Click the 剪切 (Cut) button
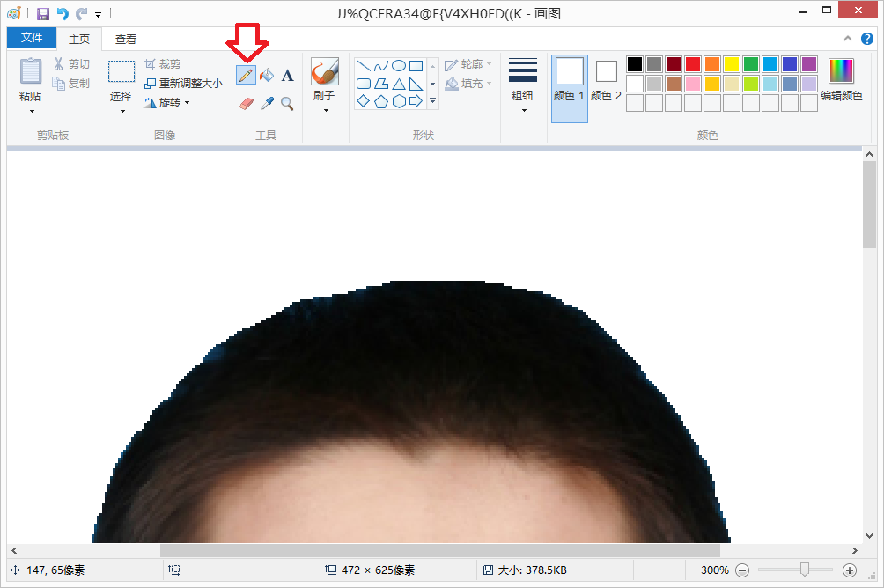This screenshot has height=588, width=884. [71, 64]
